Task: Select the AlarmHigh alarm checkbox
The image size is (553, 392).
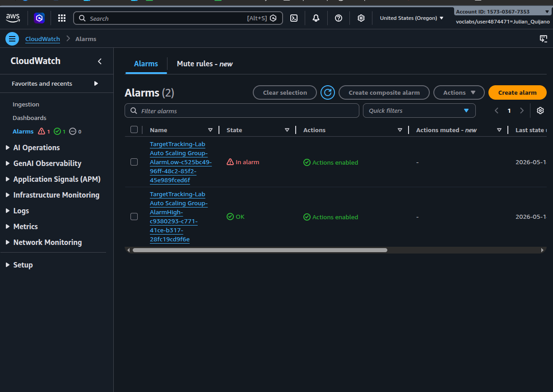Action: 134,217
